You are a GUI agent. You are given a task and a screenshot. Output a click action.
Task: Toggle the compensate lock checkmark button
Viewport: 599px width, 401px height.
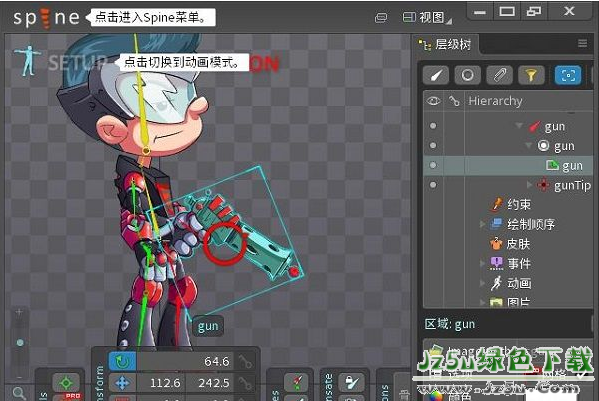click(351, 382)
